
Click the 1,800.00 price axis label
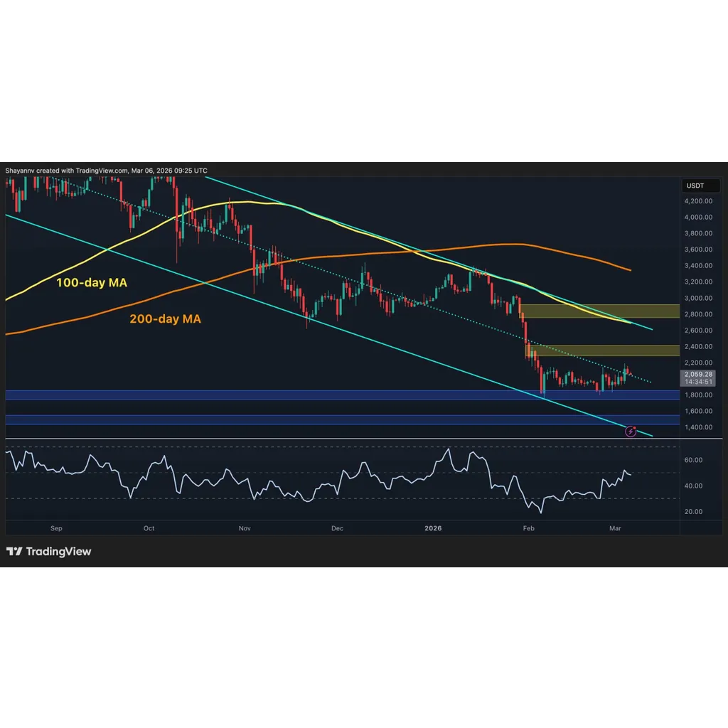click(x=698, y=395)
